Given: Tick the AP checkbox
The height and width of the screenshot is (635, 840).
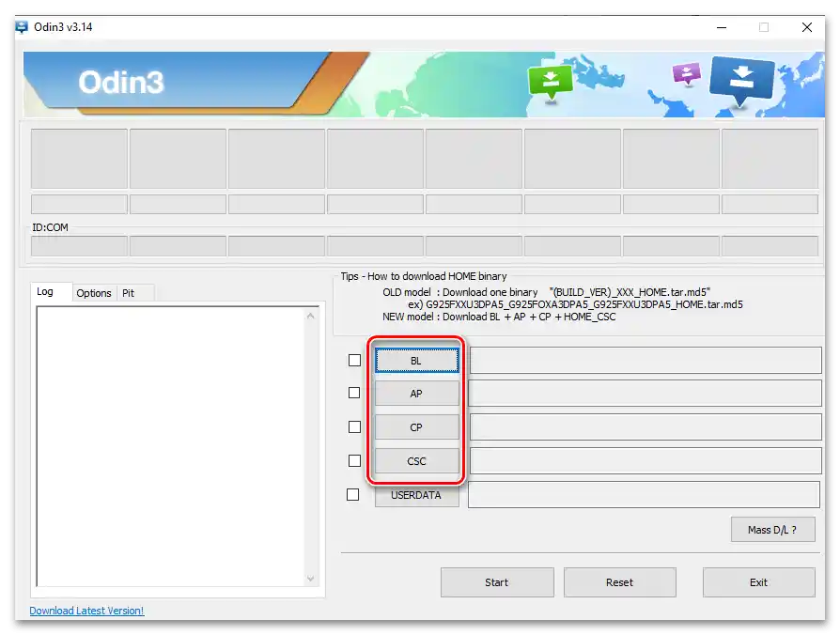Looking at the screenshot, I should click(x=354, y=393).
